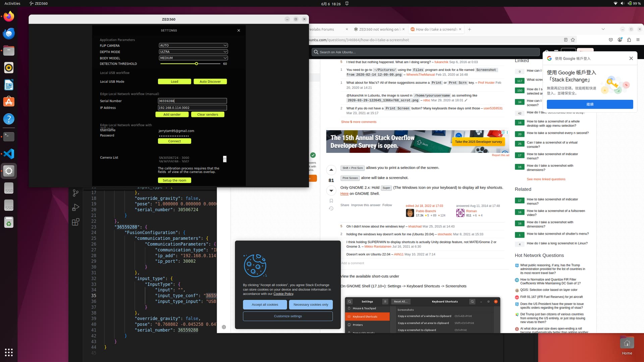The height and width of the screenshot is (362, 644).
Task: Downvote the answer with score 81
Action: pyautogui.click(x=331, y=191)
